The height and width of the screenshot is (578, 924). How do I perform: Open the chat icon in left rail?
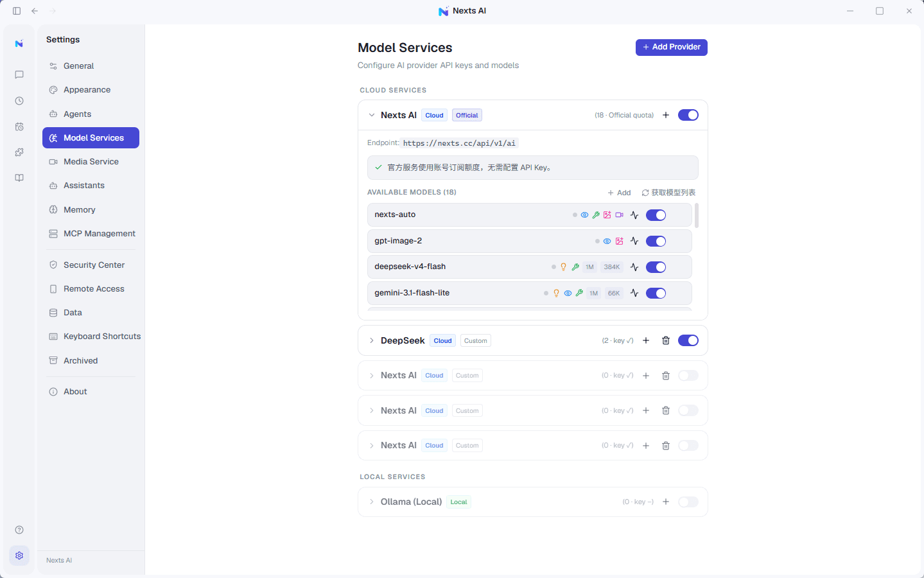(x=19, y=75)
